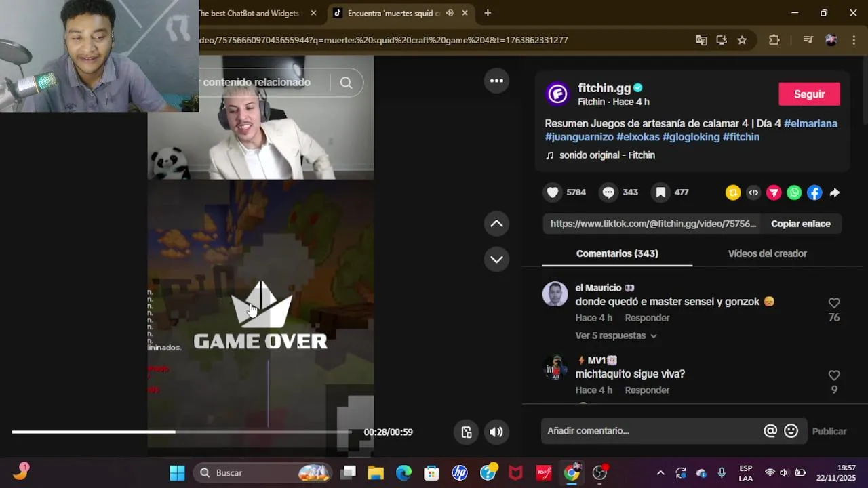Open McAfee from the taskbar

(515, 472)
